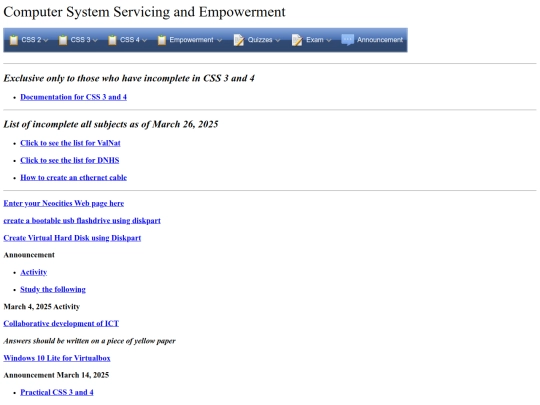The width and height of the screenshot is (540, 405).
Task: Click the speech bubble icon beside Announcement
Action: 347,40
